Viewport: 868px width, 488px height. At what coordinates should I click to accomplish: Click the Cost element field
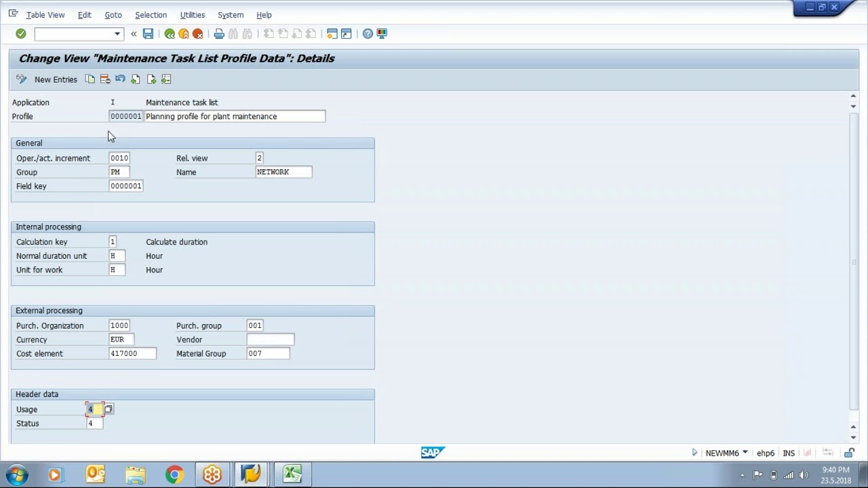pos(132,354)
